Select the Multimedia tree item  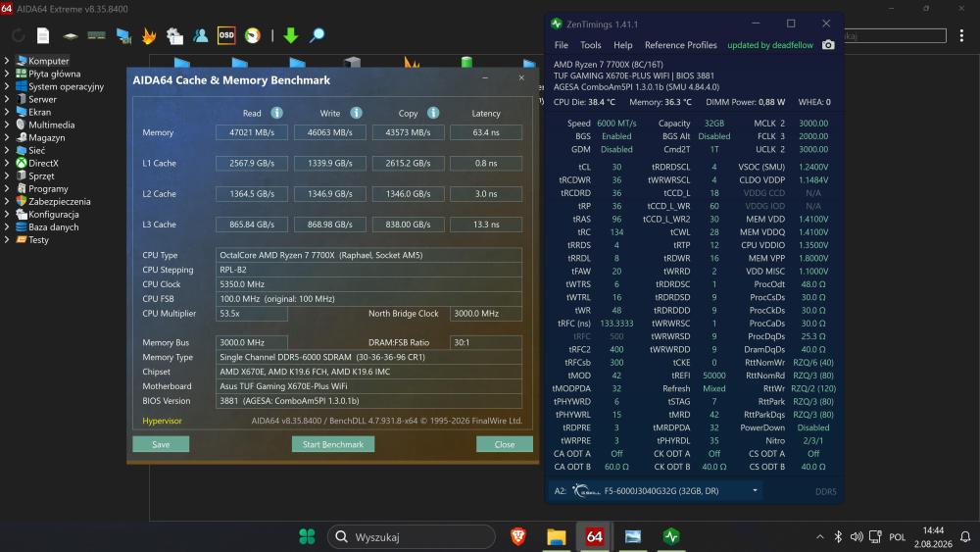(51, 125)
